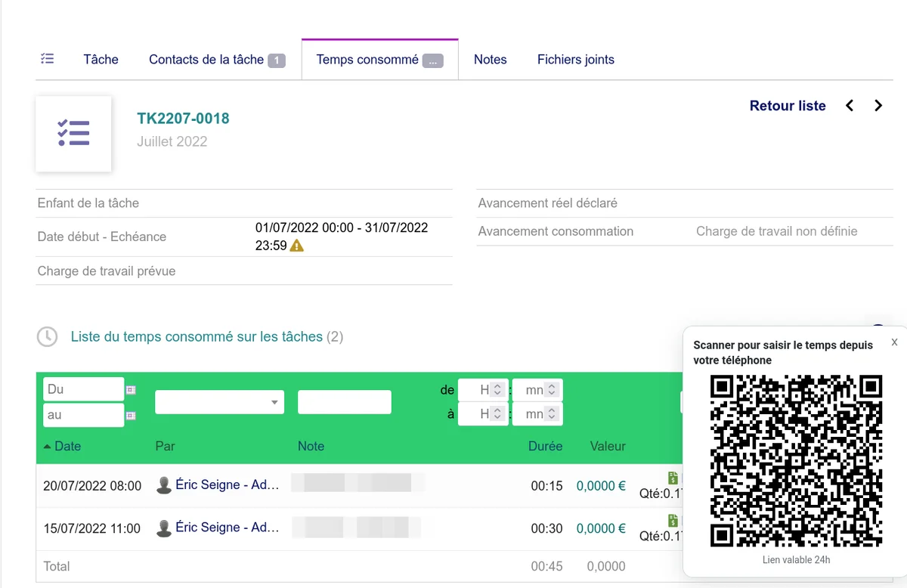Sort by the Valeur column header
This screenshot has height=588, width=907.
608,447
